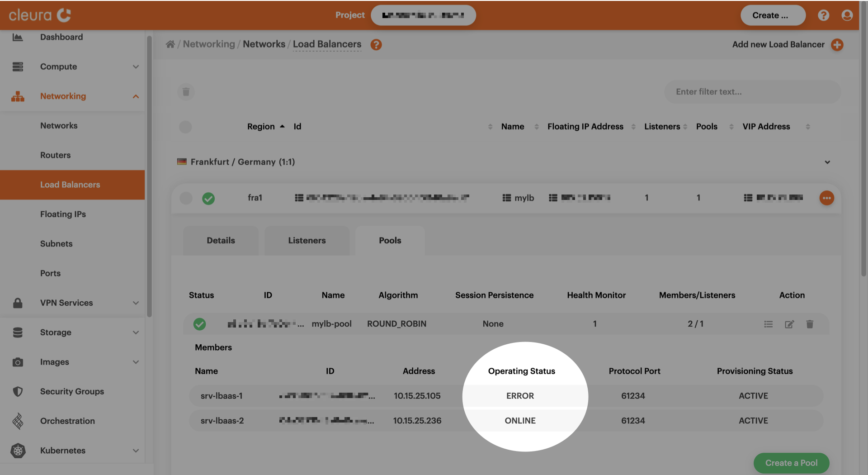
Task: Switch to the Details tab
Action: coord(221,241)
